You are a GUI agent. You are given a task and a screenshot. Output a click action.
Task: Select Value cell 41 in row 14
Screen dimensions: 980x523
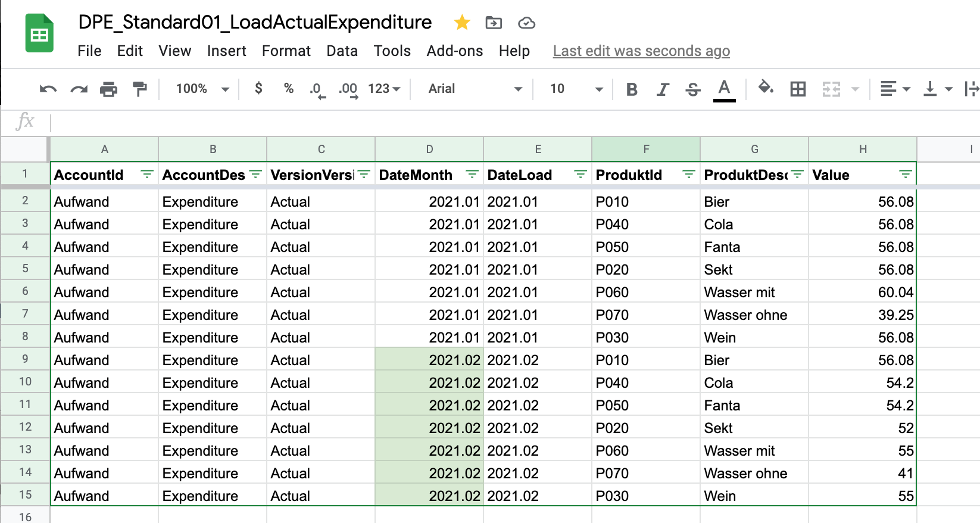(862, 473)
